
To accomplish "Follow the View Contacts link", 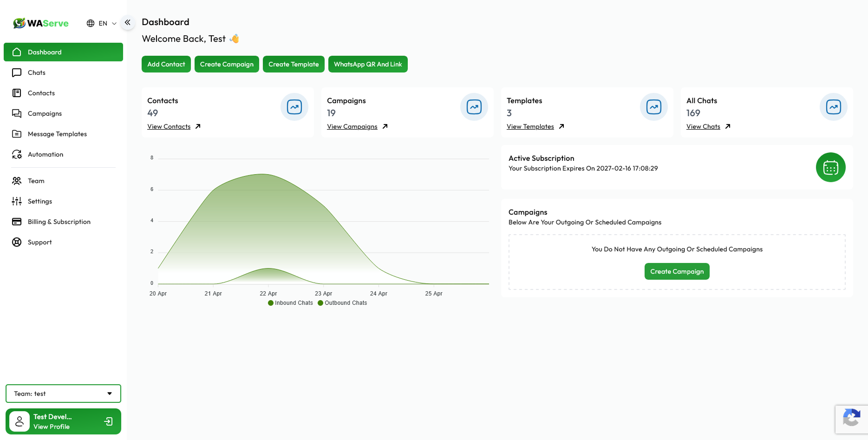I will 169,126.
